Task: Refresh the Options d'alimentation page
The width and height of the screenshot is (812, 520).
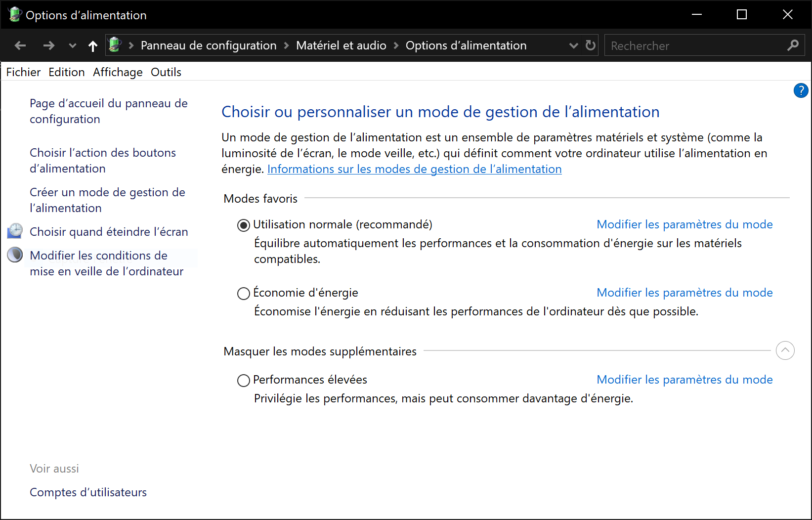Action: tap(590, 45)
